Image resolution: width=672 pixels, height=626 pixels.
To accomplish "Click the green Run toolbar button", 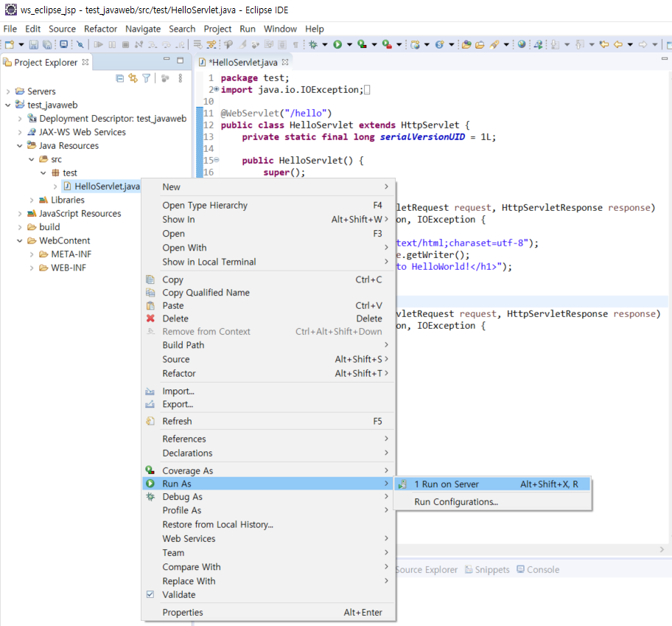I will pos(337,44).
